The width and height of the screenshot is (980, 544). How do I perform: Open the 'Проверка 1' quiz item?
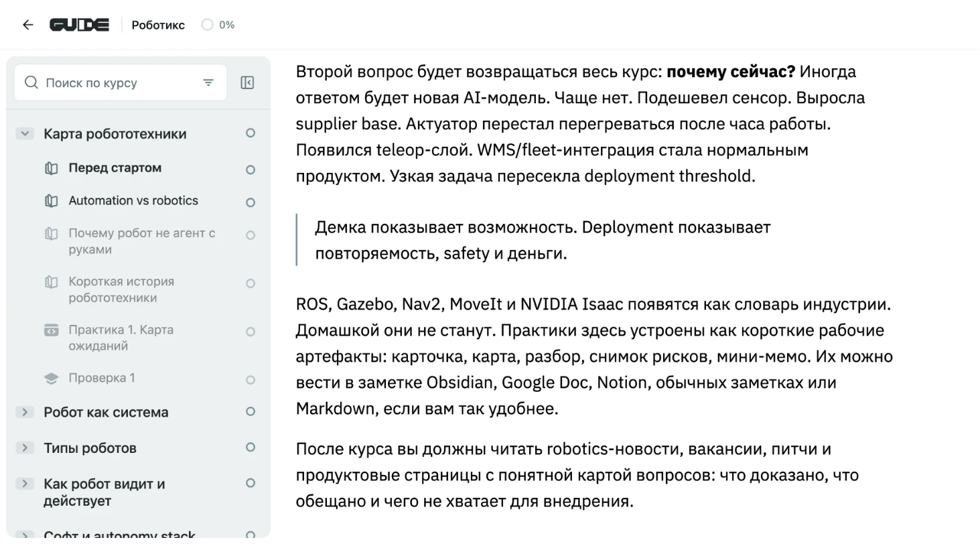[101, 378]
